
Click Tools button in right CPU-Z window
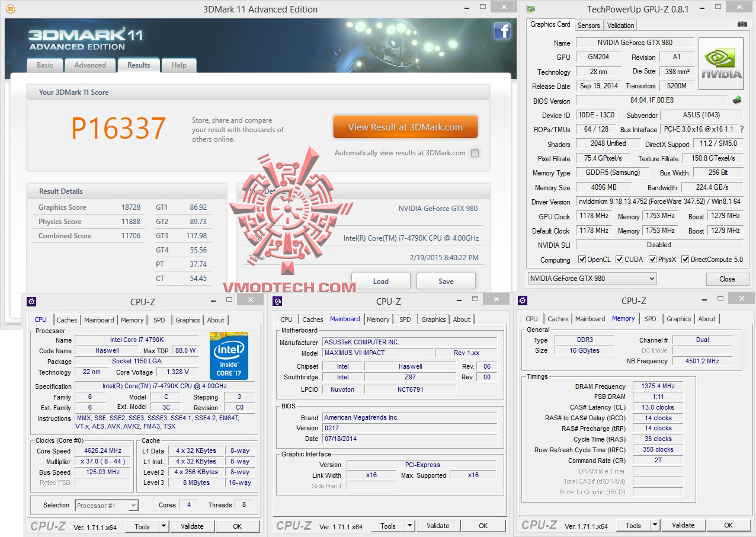(x=633, y=525)
